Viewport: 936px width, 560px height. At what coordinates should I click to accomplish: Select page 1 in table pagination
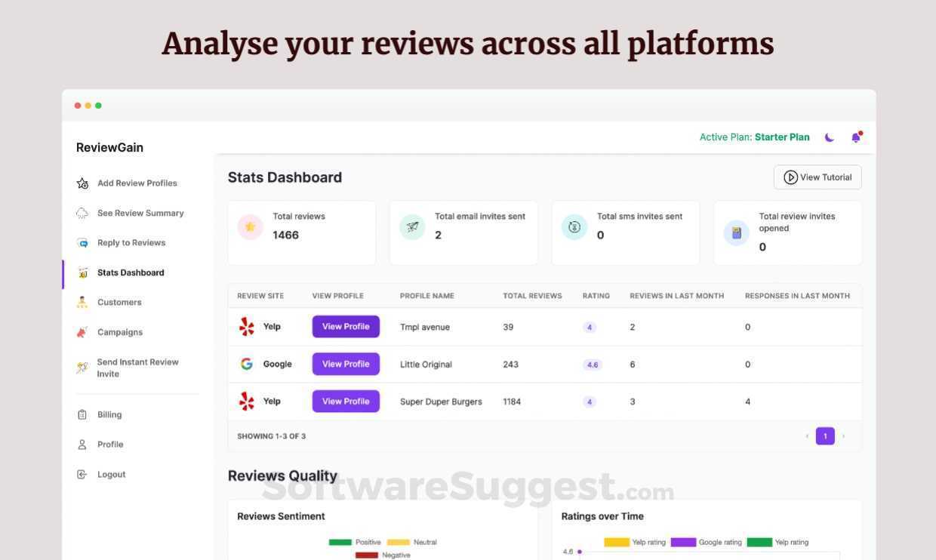click(825, 435)
